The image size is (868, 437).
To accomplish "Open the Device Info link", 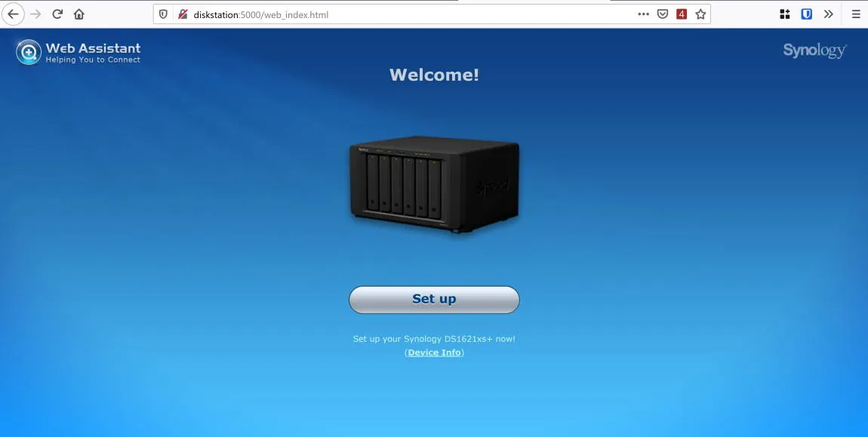I will pos(433,352).
